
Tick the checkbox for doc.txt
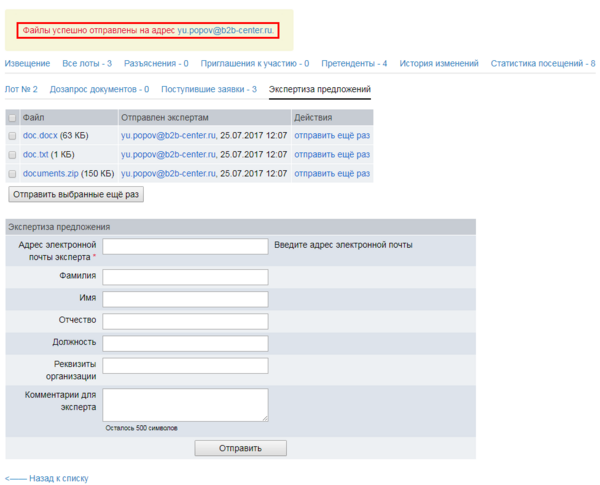tap(12, 155)
